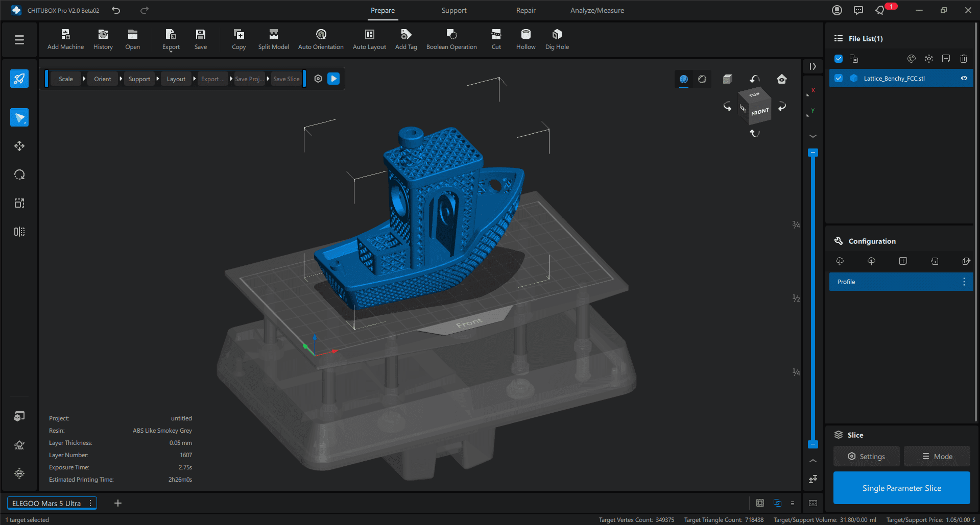
Task: Click the Hollow tool icon
Action: [525, 35]
